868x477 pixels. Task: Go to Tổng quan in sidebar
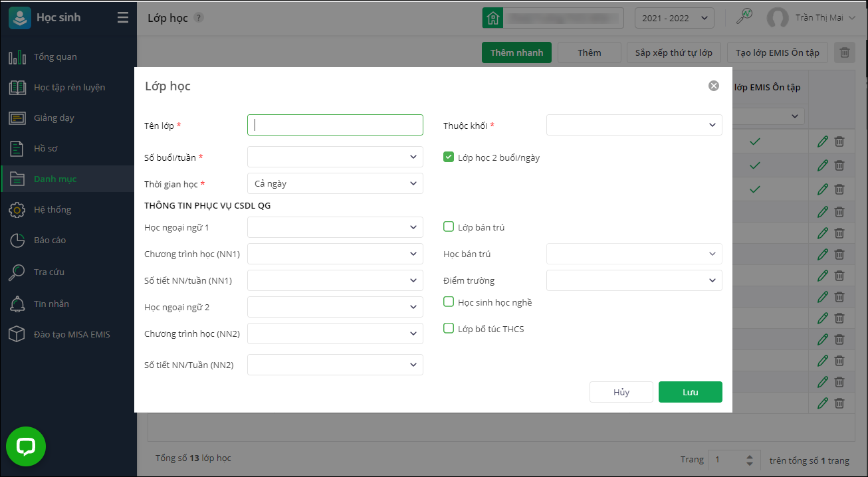coord(55,56)
